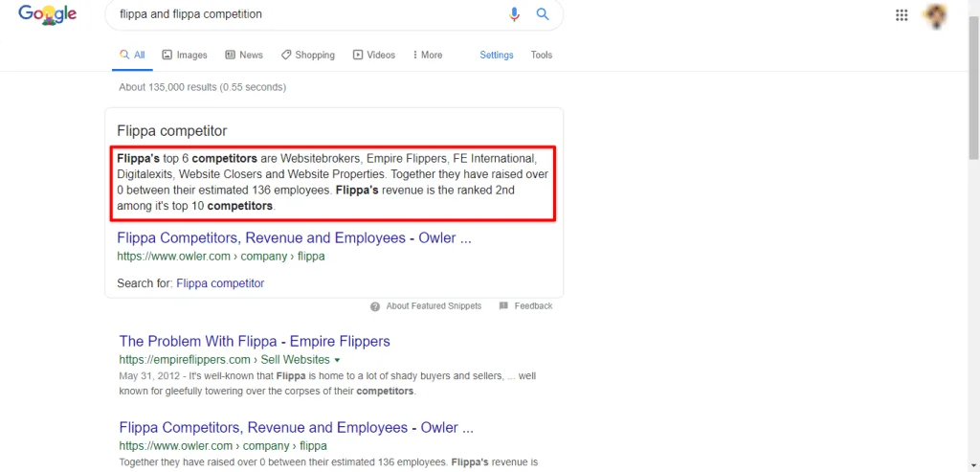The height and width of the screenshot is (472, 980).
Task: Open the Google apps grid
Action: click(902, 15)
